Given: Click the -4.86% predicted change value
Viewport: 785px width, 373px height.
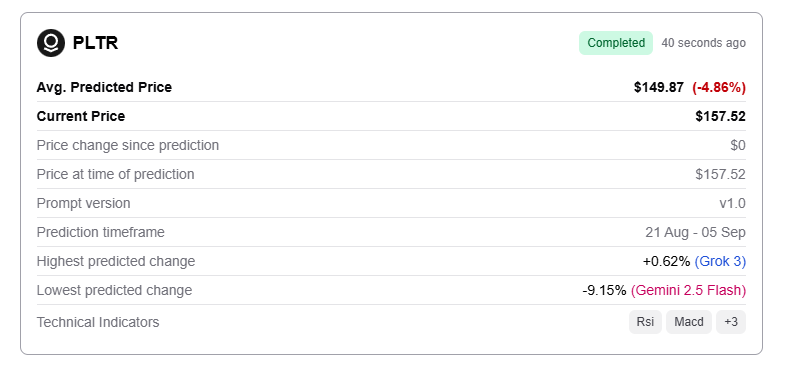Looking at the screenshot, I should (x=719, y=88).
